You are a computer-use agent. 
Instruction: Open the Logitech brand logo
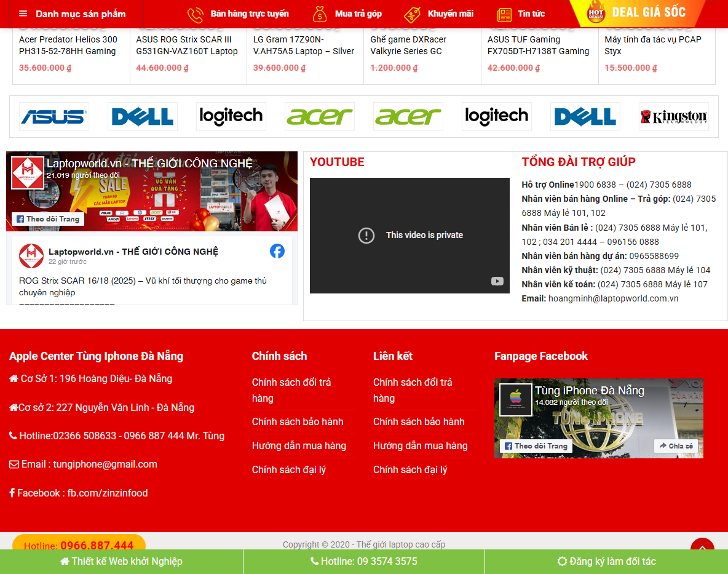tap(231, 116)
